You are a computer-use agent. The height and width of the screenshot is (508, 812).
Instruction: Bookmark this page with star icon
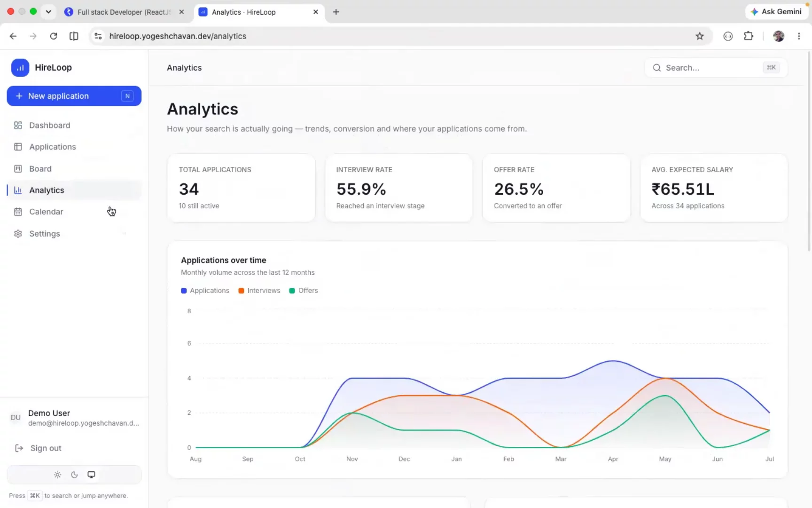coord(700,36)
